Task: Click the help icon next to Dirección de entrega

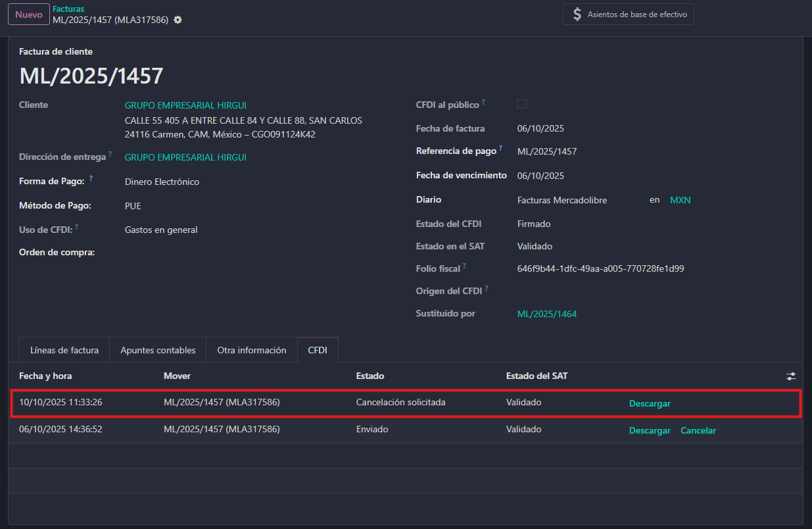Action: click(x=110, y=155)
